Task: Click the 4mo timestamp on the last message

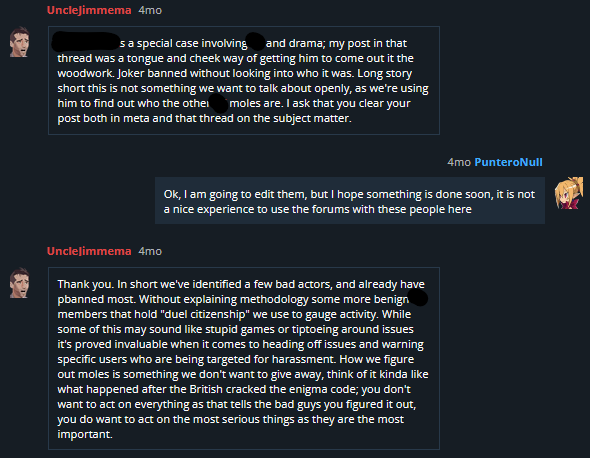Action: click(150, 251)
